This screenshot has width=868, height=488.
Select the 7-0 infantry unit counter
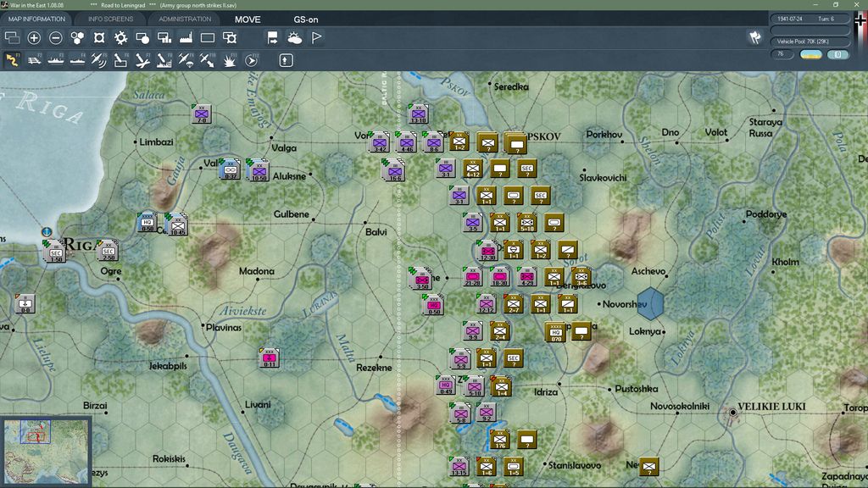(202, 114)
